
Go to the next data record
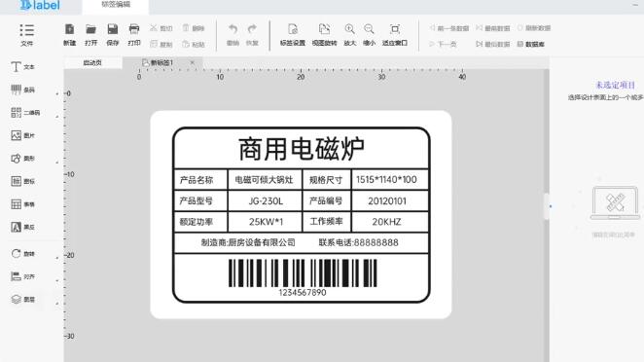443,44
